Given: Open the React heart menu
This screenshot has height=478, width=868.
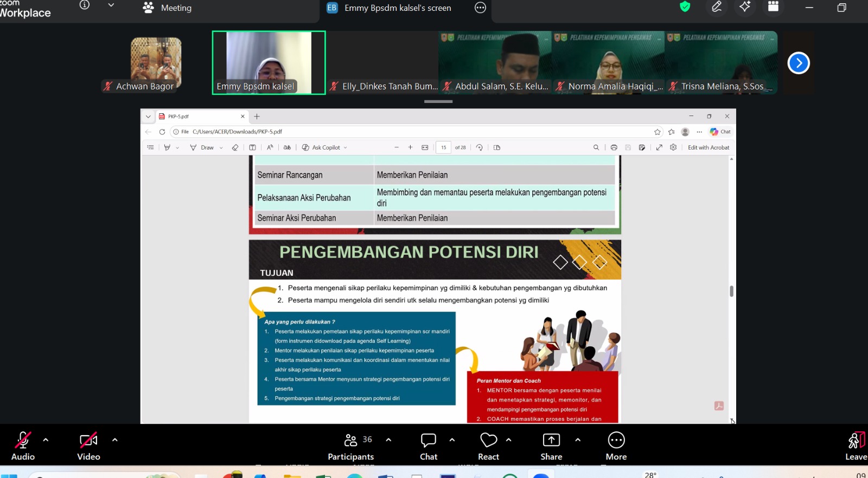Looking at the screenshot, I should [x=488, y=447].
